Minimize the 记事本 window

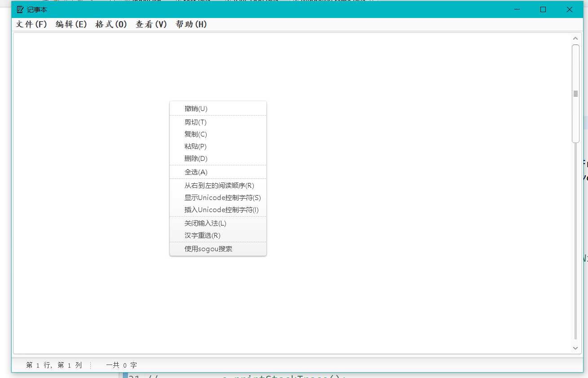(x=517, y=9)
